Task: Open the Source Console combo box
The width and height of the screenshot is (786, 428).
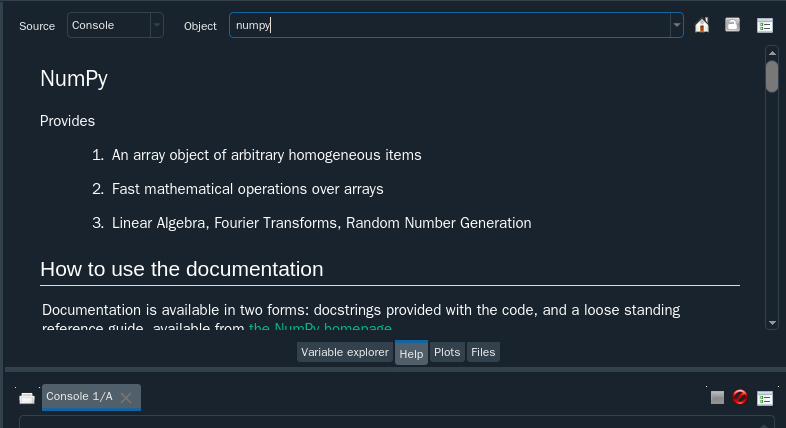Action: click(115, 25)
